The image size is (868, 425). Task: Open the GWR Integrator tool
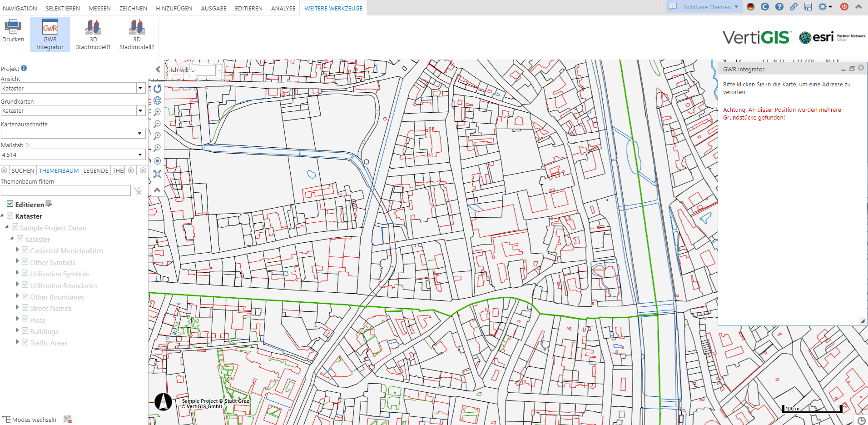[x=50, y=35]
